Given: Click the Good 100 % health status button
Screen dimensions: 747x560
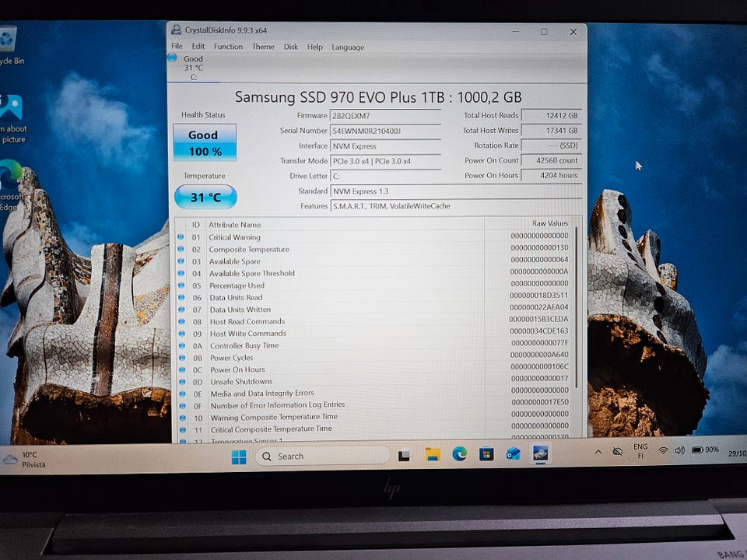Looking at the screenshot, I should click(x=205, y=142).
